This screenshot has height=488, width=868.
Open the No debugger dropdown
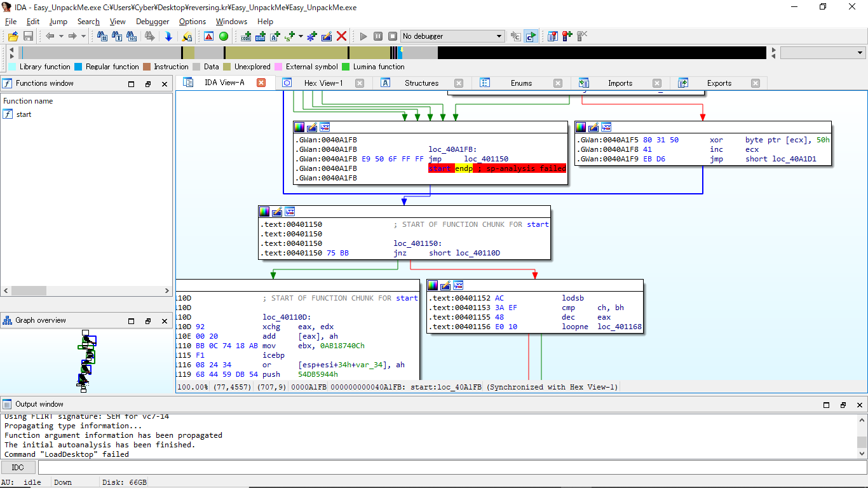499,36
